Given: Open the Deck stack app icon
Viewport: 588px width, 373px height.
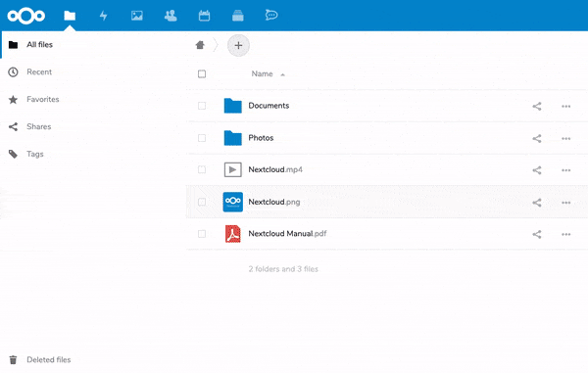Looking at the screenshot, I should pyautogui.click(x=238, y=16).
